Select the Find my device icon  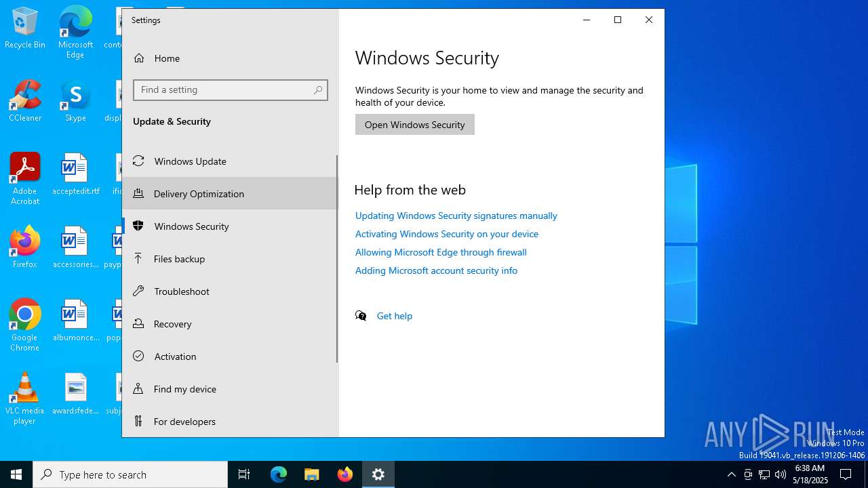click(138, 388)
